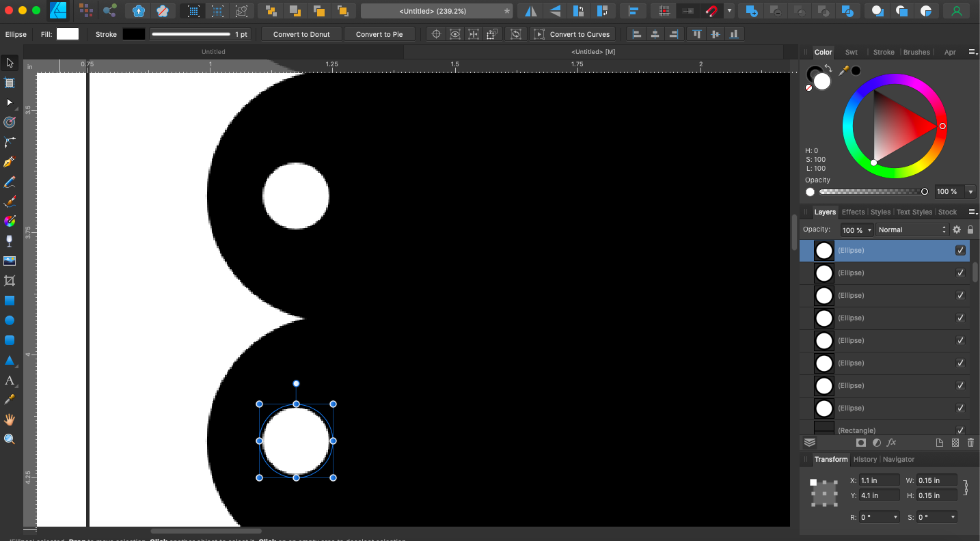
Task: Open the Normal blend mode dropdown
Action: 912,230
